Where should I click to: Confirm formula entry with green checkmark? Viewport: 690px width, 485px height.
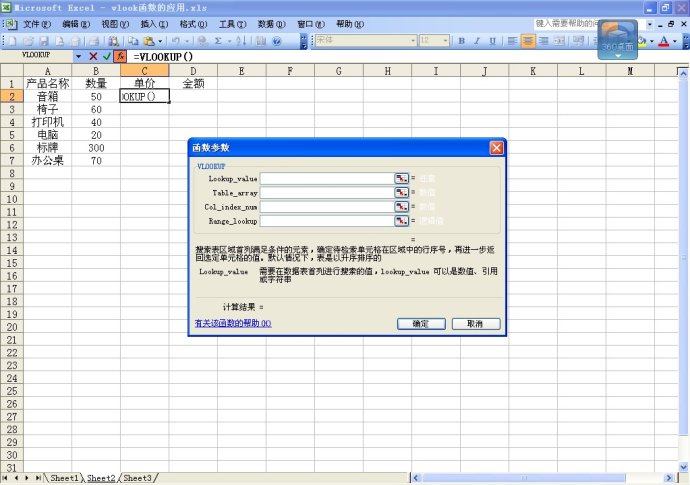106,56
